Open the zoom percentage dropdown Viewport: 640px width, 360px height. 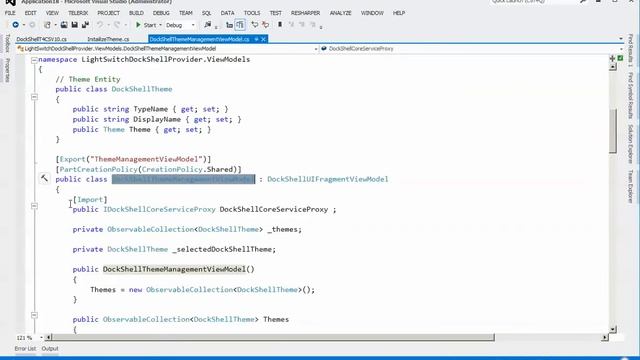(x=41, y=338)
